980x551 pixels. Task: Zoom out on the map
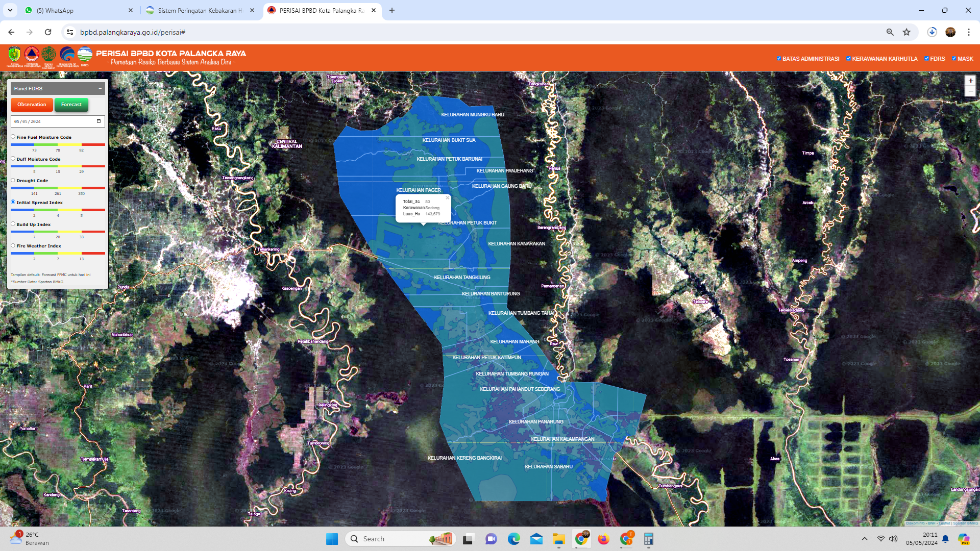970,91
